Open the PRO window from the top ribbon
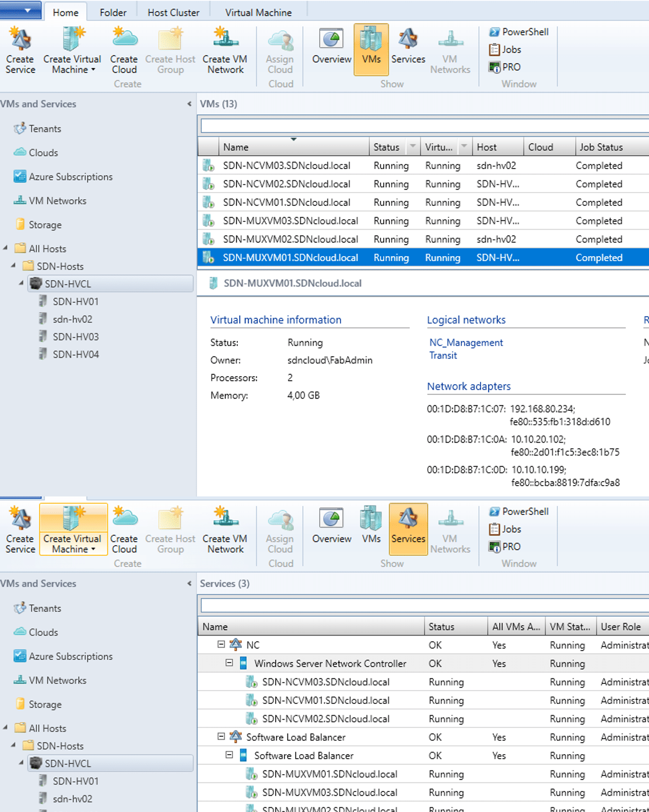649x812 pixels. pyautogui.click(x=505, y=67)
